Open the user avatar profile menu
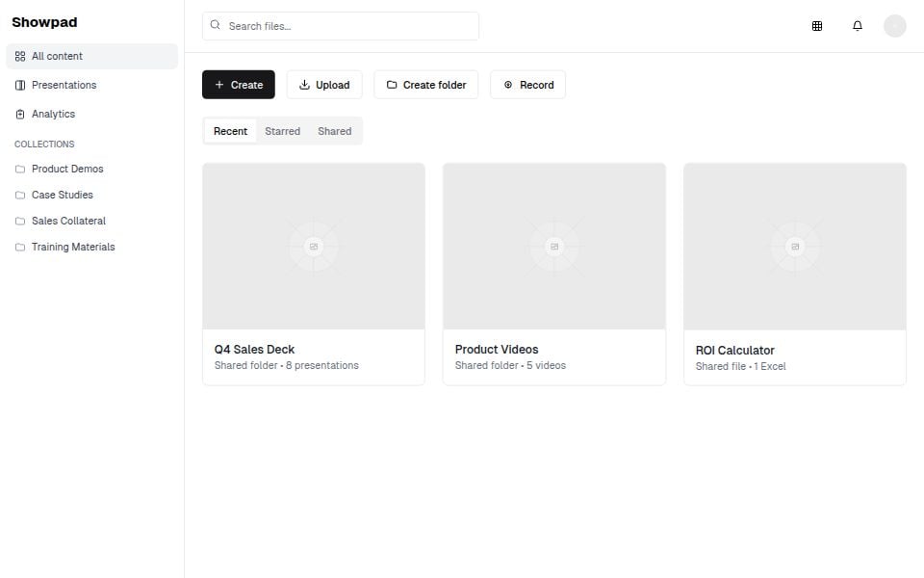Viewport: 924px width, 578px height. (894, 26)
